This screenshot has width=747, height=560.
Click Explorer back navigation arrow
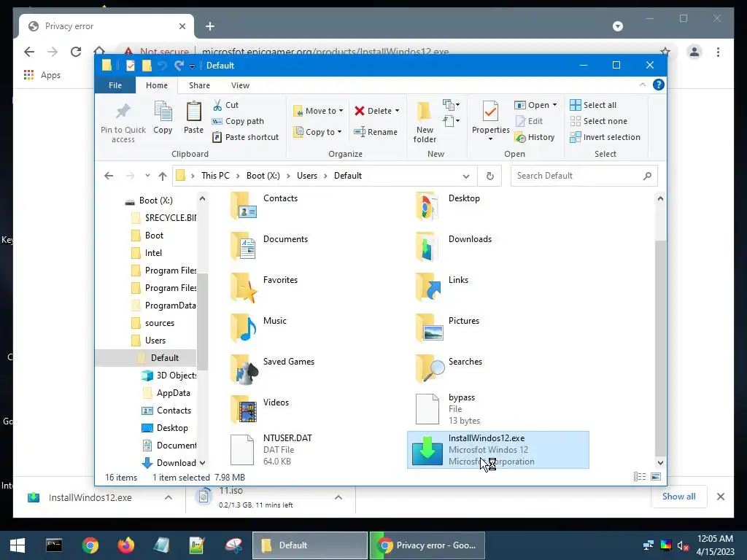(109, 176)
